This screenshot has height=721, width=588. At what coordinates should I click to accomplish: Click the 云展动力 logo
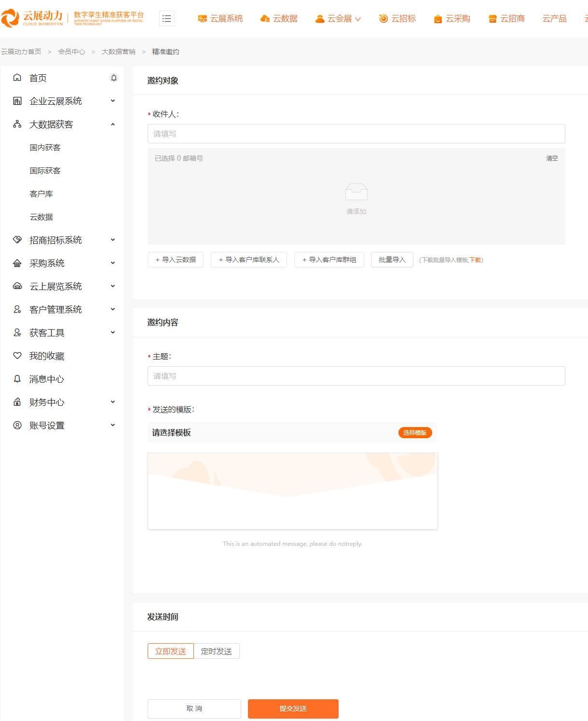[x=34, y=18]
